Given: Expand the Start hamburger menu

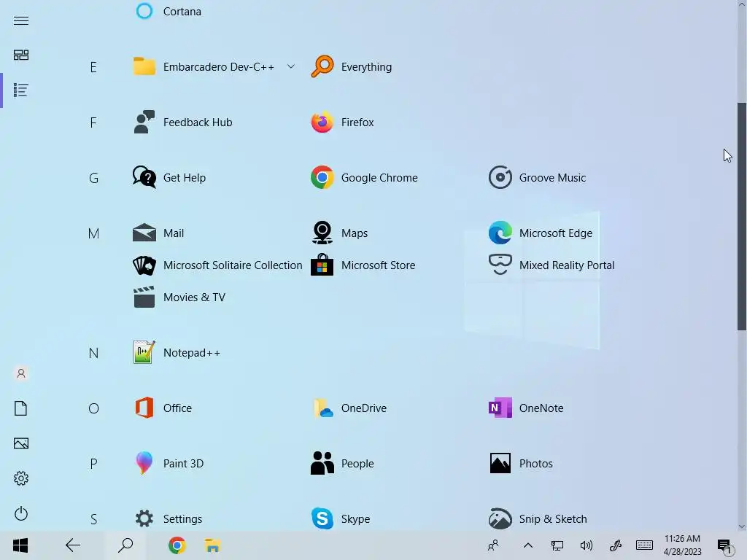Looking at the screenshot, I should pos(21,20).
